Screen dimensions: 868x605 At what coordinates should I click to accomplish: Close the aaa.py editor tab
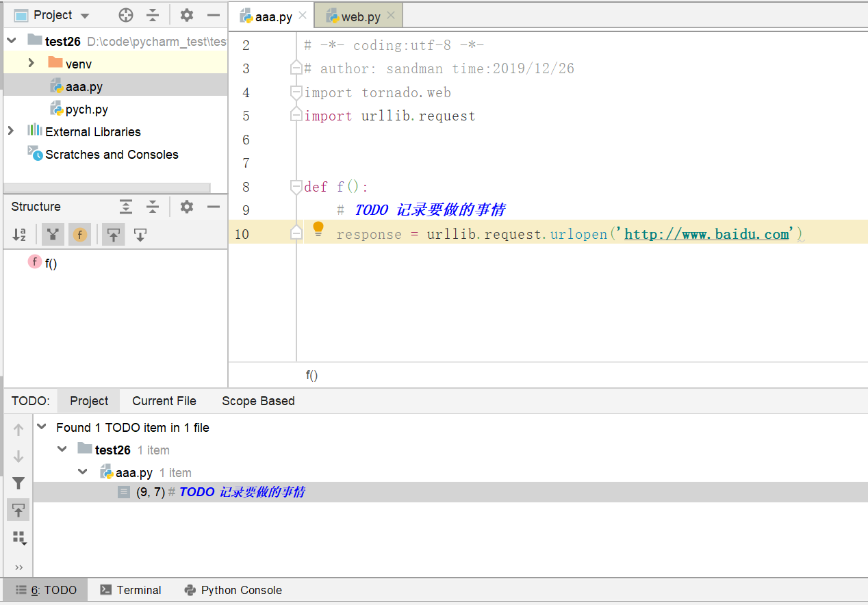(x=303, y=16)
